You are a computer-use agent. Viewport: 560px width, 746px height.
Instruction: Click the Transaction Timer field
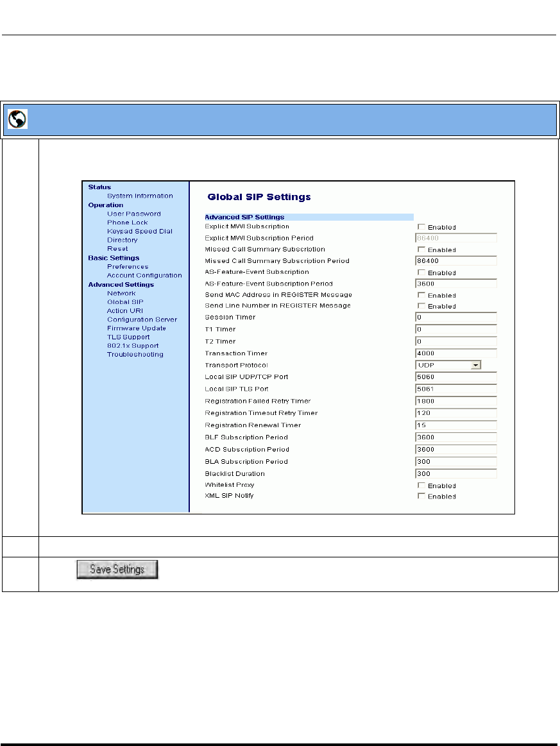click(x=456, y=353)
